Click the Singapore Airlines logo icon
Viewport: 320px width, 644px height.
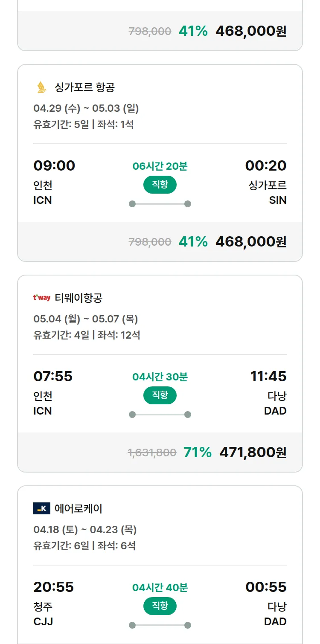click(x=41, y=87)
